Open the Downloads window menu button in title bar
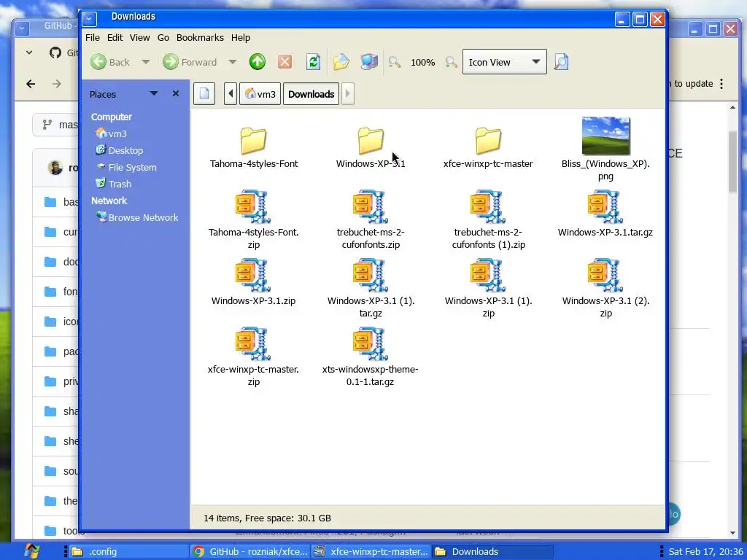Viewport: 747px width, 560px height. pyautogui.click(x=89, y=19)
